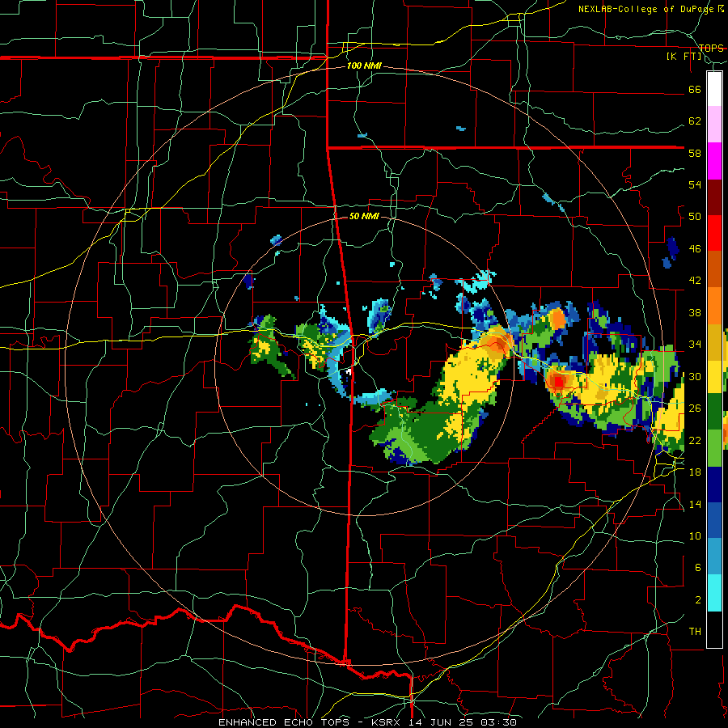Screen dimensions: 728x728
Task: Pick the bright red legend swatch
Action: [x=714, y=234]
